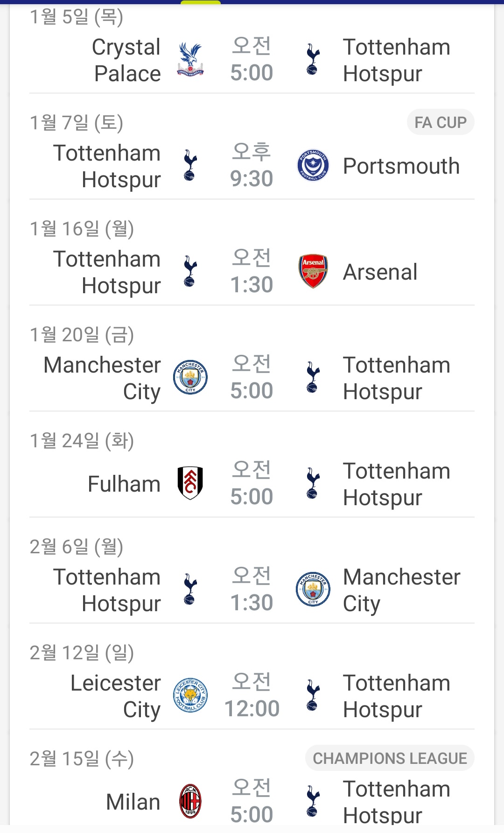Open the Leicester City team name
The height and width of the screenshot is (833, 504).
116,696
